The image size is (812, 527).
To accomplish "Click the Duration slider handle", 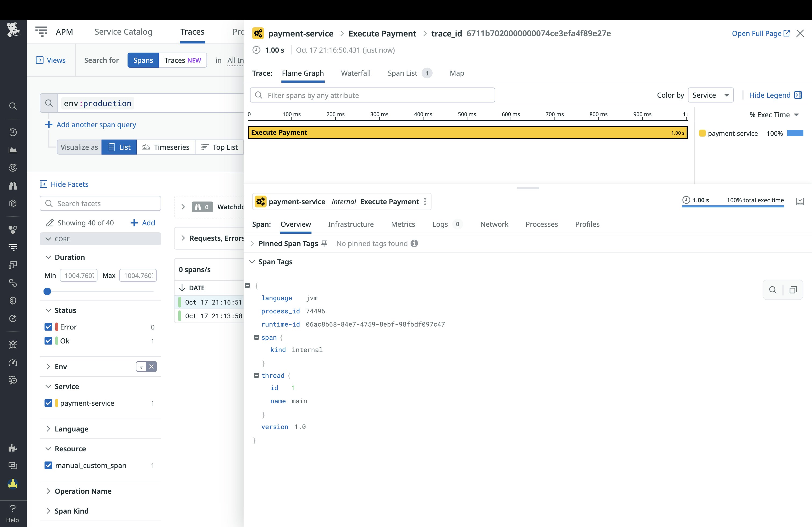I will 48,291.
